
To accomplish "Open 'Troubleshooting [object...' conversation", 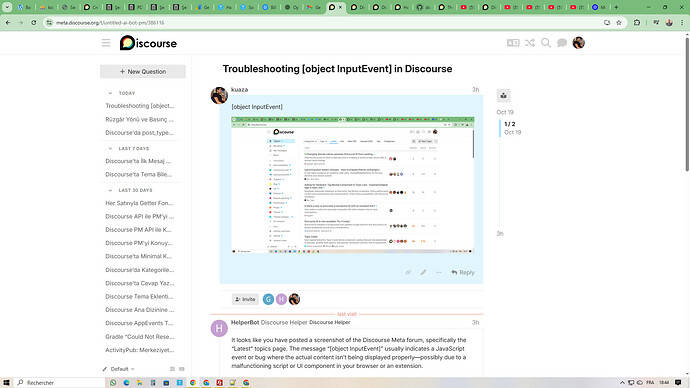I will [140, 106].
